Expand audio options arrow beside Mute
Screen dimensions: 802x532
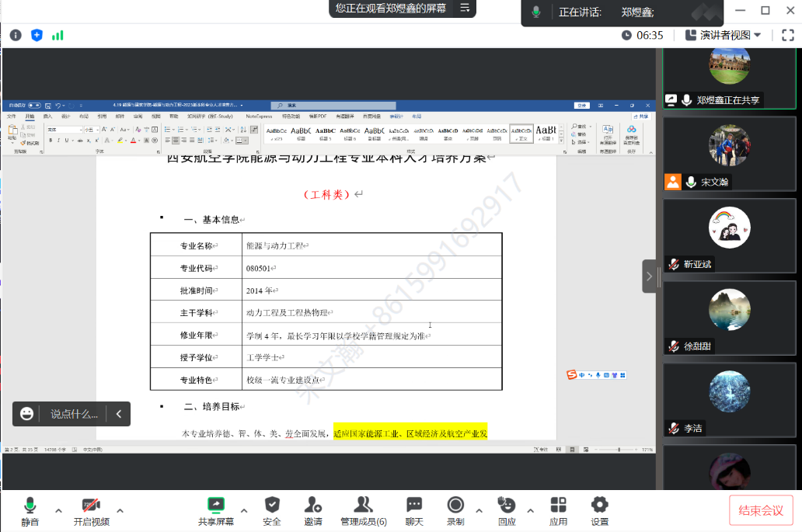coord(58,510)
